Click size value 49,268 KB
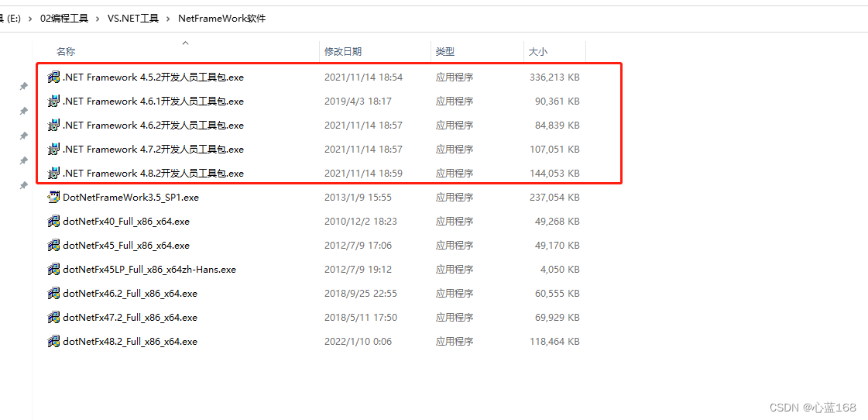Image resolution: width=868 pixels, height=420 pixels. (x=558, y=222)
